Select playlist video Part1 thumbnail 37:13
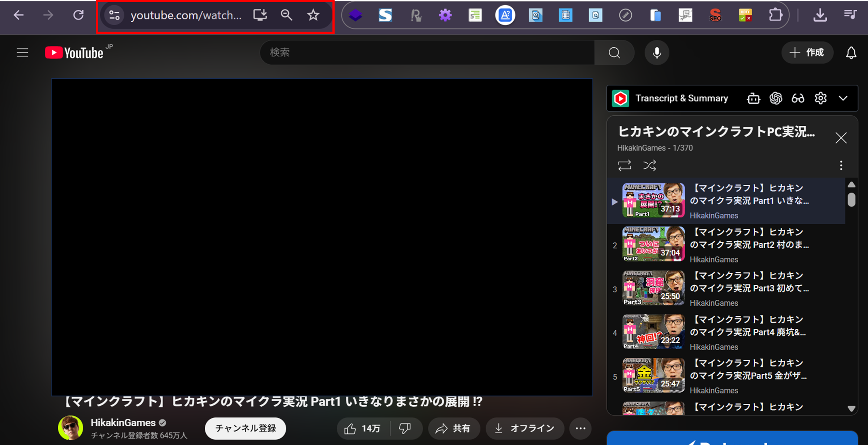The image size is (868, 445). pyautogui.click(x=653, y=200)
